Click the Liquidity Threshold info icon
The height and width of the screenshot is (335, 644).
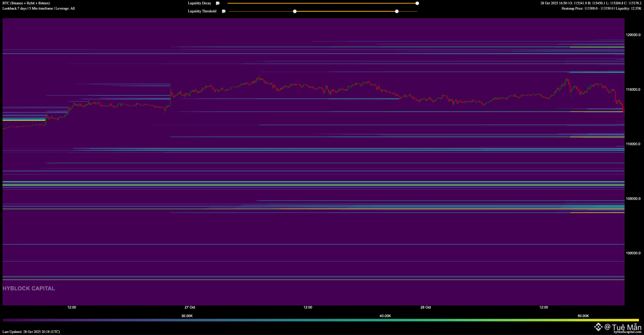point(224,11)
